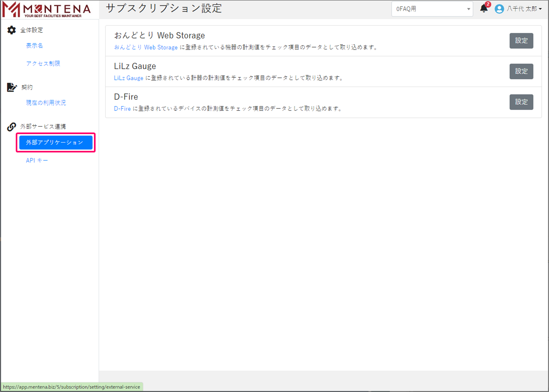Click the chain link icon beside 外部サービス連携
This screenshot has width=549, height=392.
click(x=12, y=127)
